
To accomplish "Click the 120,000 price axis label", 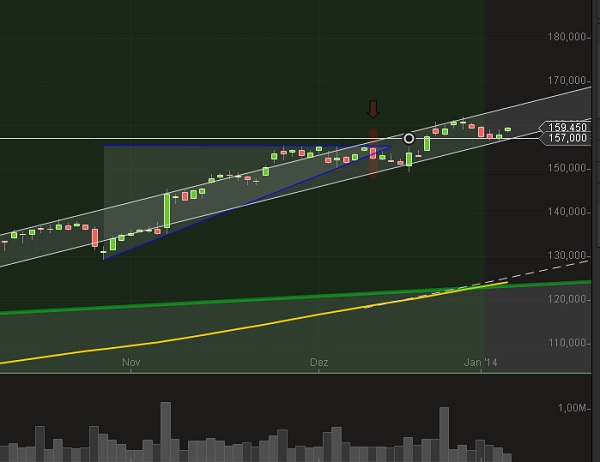I will (567, 299).
